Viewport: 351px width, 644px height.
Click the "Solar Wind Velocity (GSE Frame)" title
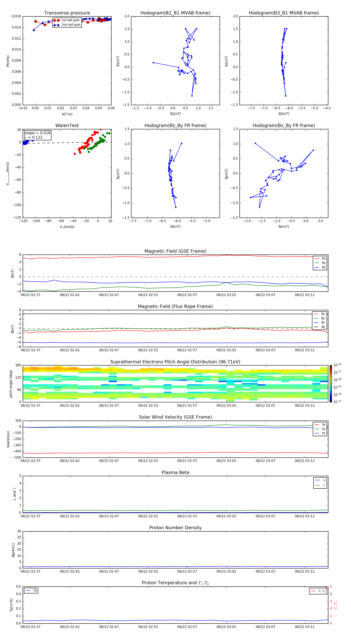tap(175, 417)
